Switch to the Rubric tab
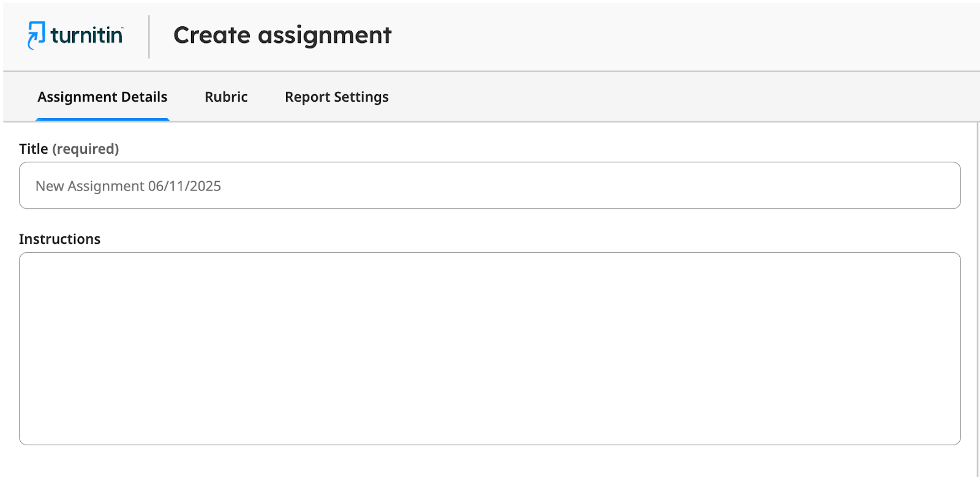Image resolution: width=980 pixels, height=477 pixels. [x=226, y=97]
